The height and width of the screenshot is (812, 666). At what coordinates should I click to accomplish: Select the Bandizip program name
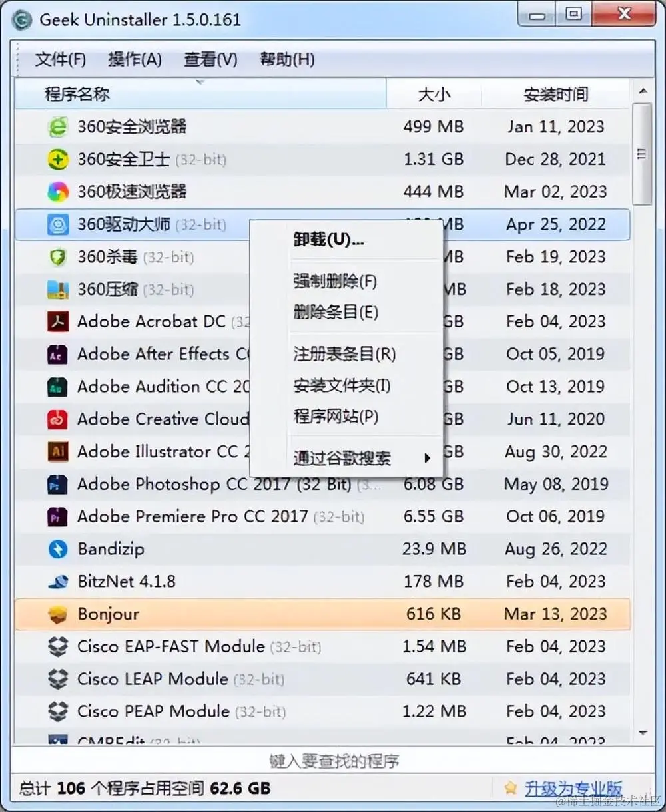coord(111,549)
